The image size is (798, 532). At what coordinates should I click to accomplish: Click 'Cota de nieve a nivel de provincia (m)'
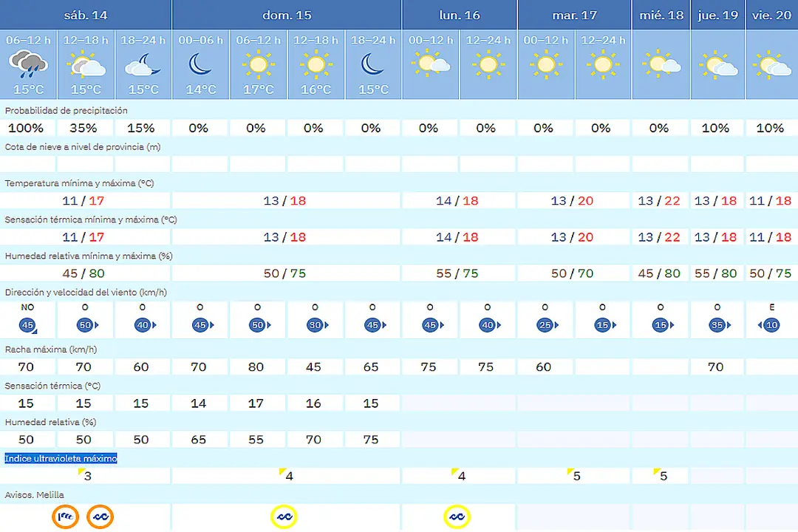83,147
